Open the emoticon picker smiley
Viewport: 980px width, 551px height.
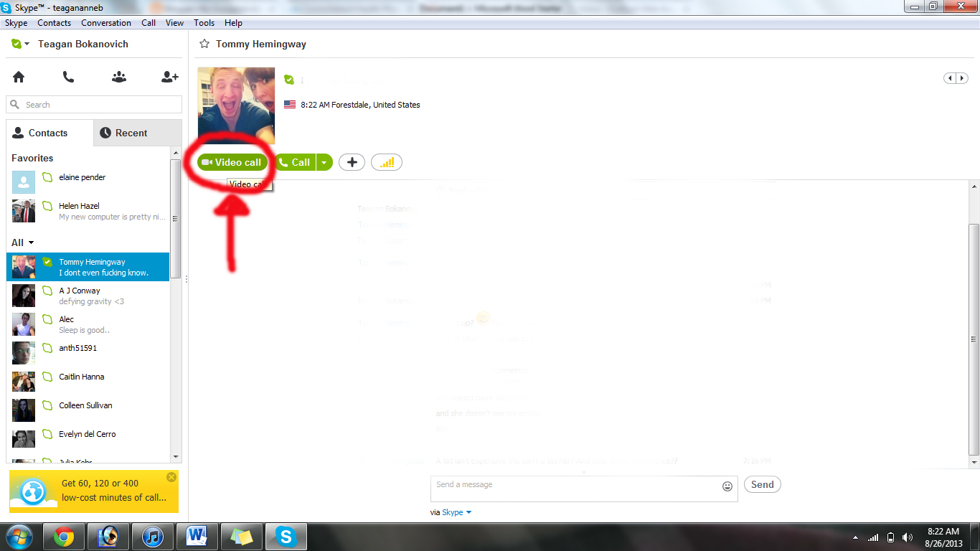(x=727, y=486)
